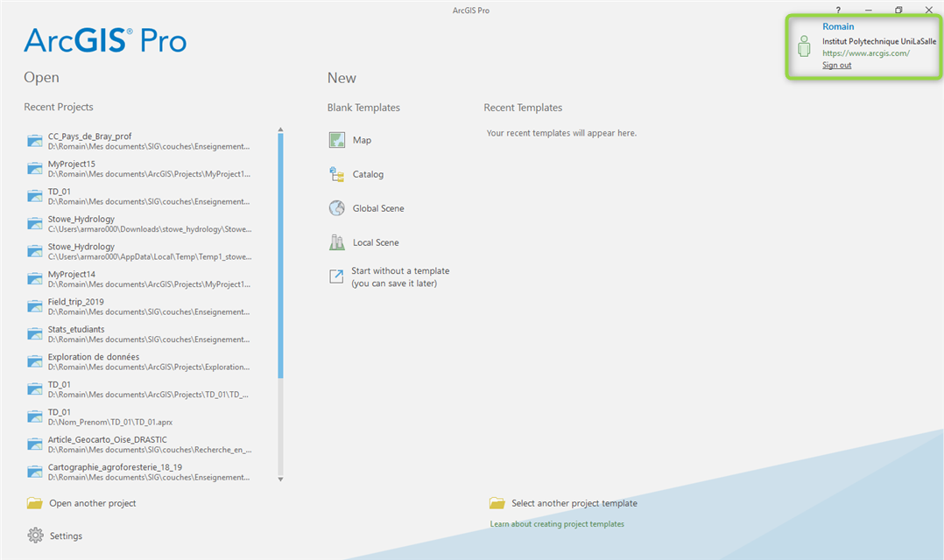The height and width of the screenshot is (560, 944).
Task: Click the Open another project folder icon
Action: click(35, 503)
